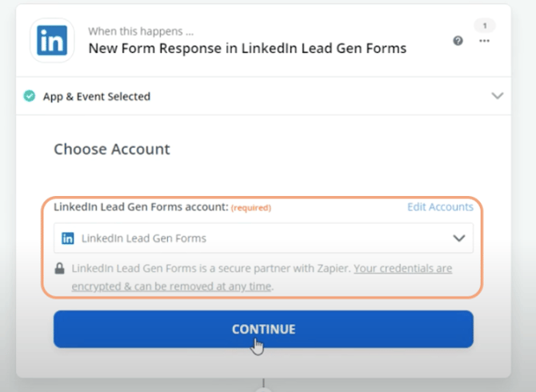
Task: Click the LinkedIn Lead Gen Forms account label
Action: tap(141, 206)
